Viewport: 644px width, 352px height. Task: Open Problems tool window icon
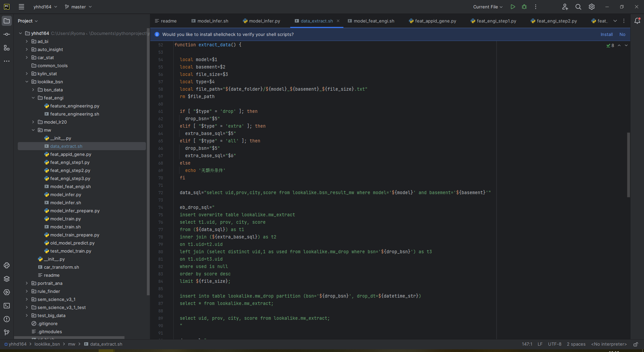coord(7,319)
